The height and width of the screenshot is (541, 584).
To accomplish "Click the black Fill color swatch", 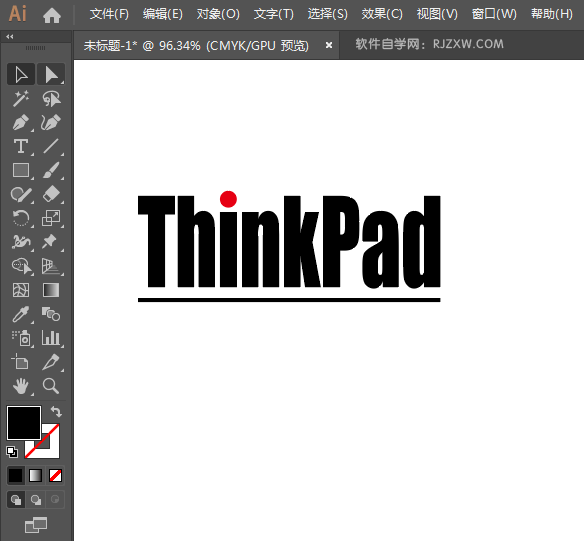I will tap(24, 423).
